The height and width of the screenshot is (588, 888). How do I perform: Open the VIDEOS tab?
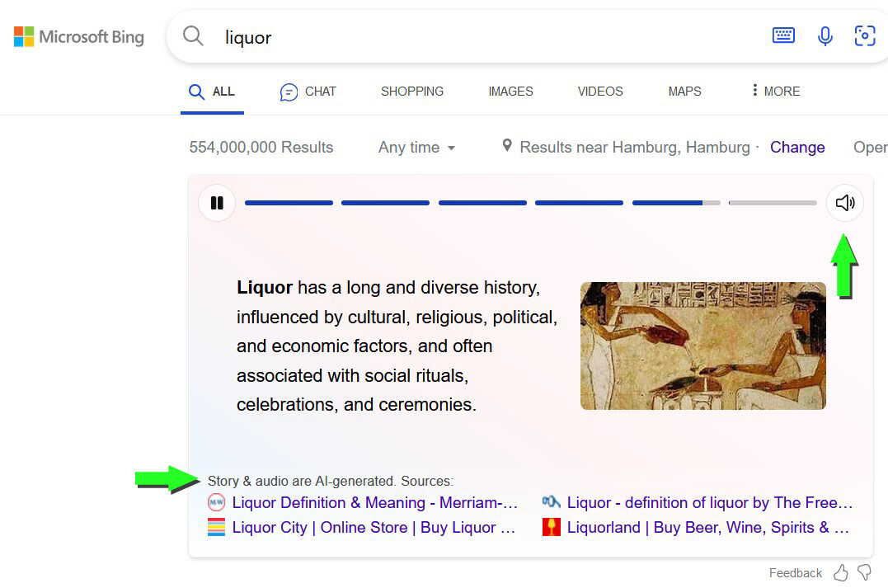pyautogui.click(x=599, y=92)
